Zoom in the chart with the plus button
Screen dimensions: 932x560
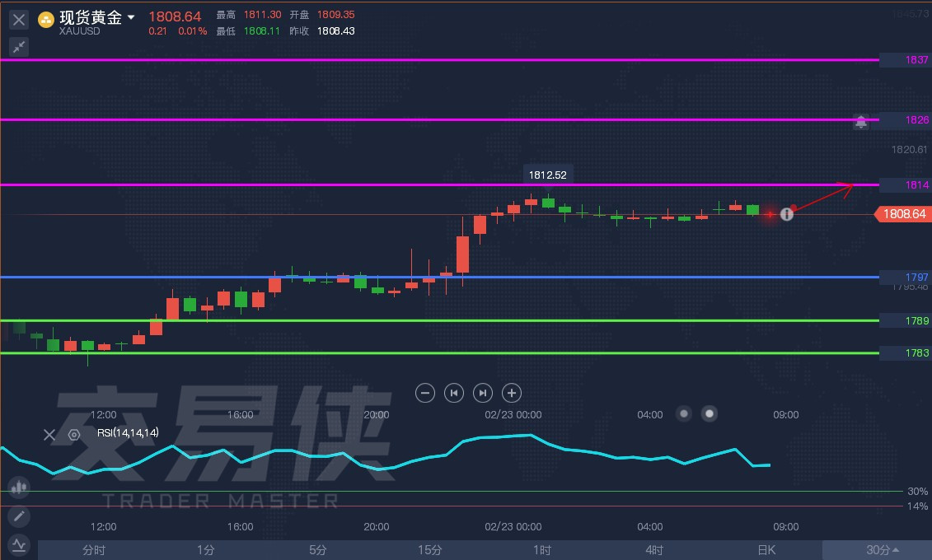click(512, 393)
